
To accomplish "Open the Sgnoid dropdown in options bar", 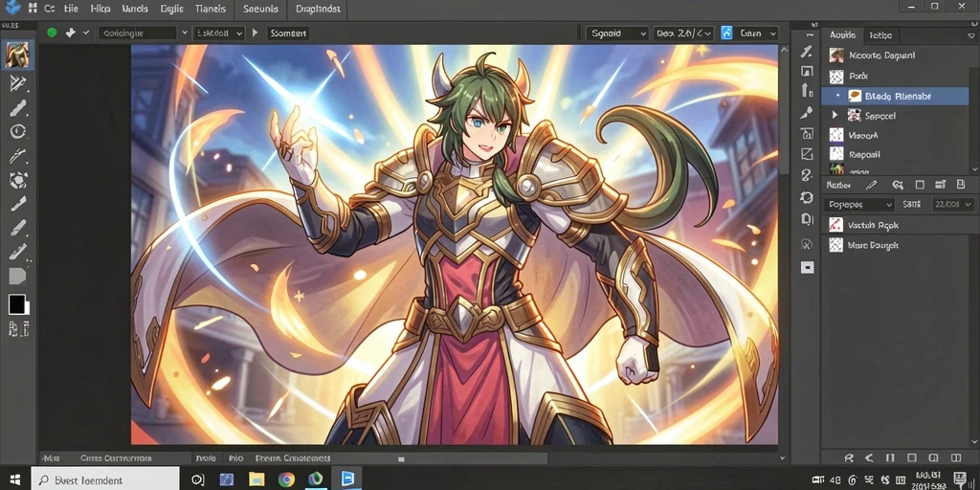I will point(617,33).
